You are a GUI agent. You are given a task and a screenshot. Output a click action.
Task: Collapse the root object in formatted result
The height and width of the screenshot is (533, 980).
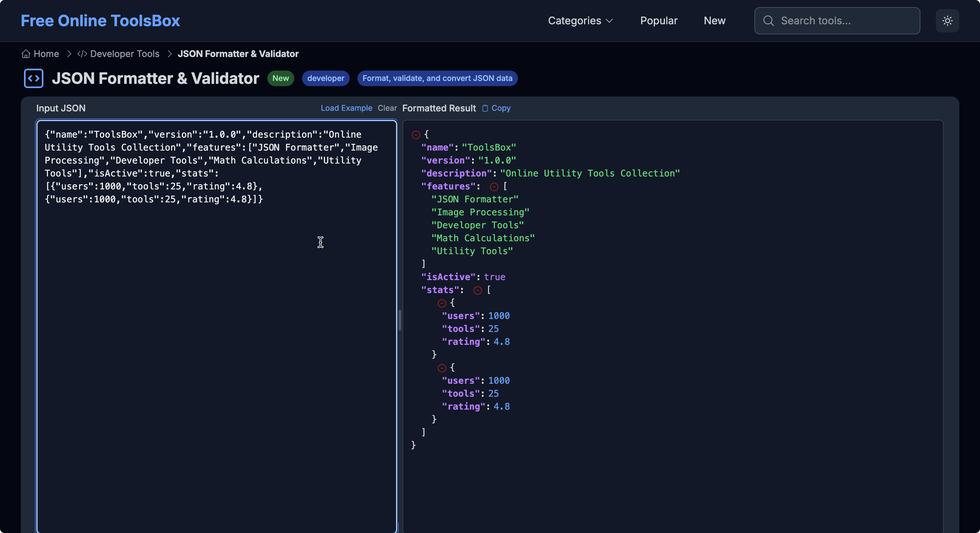pos(416,135)
